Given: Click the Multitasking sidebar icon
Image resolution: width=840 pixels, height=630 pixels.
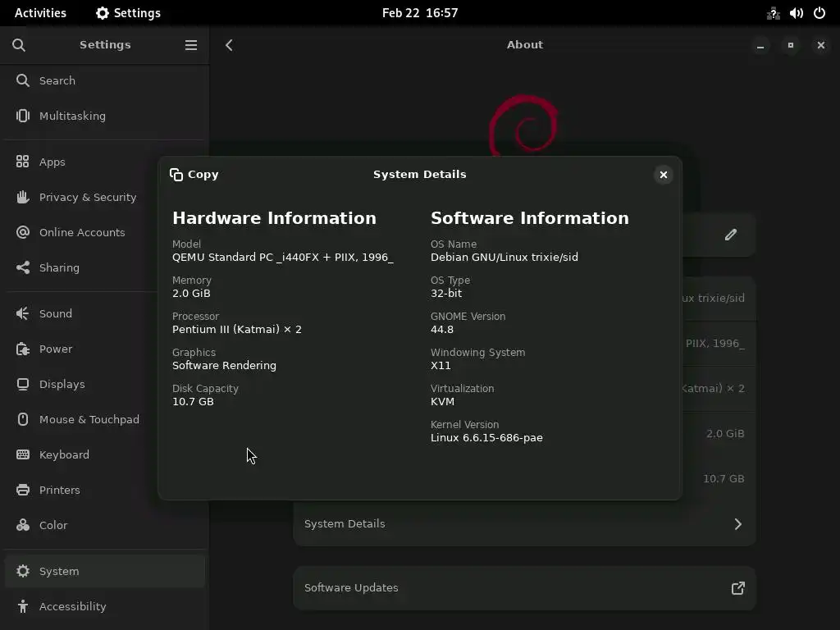Looking at the screenshot, I should [x=22, y=116].
